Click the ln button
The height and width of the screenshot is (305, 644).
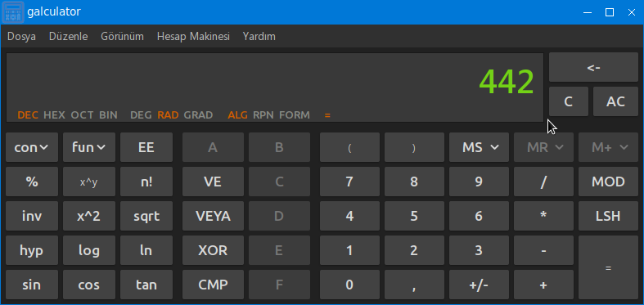pyautogui.click(x=146, y=250)
